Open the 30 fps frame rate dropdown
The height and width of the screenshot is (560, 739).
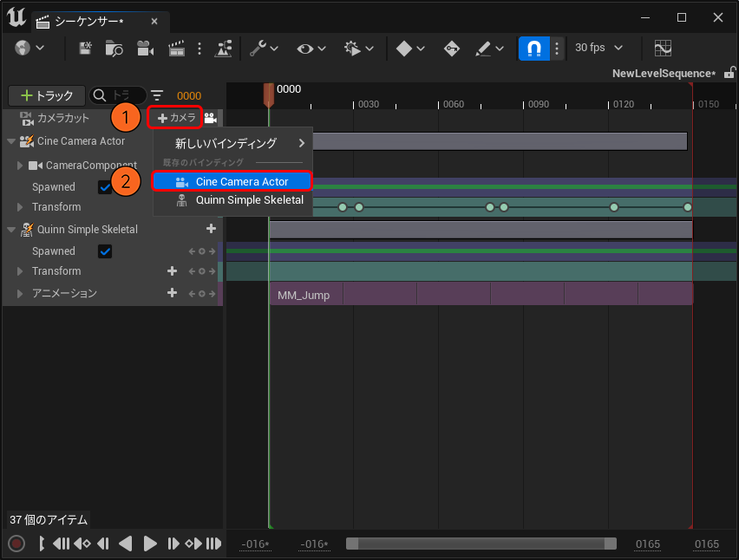pos(599,49)
